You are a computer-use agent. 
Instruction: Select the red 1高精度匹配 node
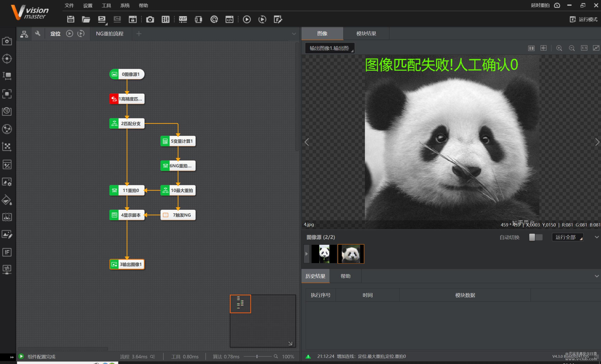coord(127,99)
